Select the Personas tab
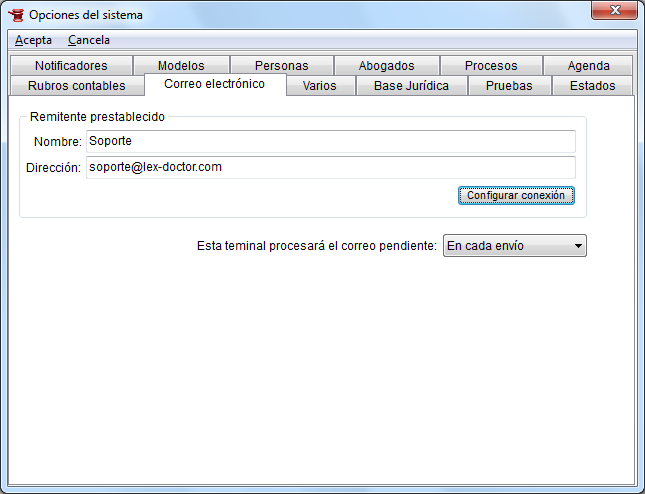The height and width of the screenshot is (494, 645). pyautogui.click(x=281, y=66)
